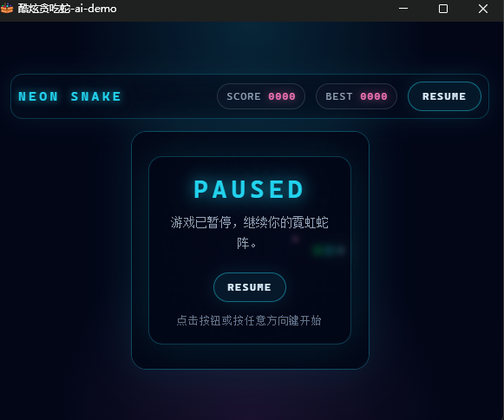Click RESUME button under the PAUSED message
This screenshot has height=420, width=504.
pyautogui.click(x=250, y=287)
